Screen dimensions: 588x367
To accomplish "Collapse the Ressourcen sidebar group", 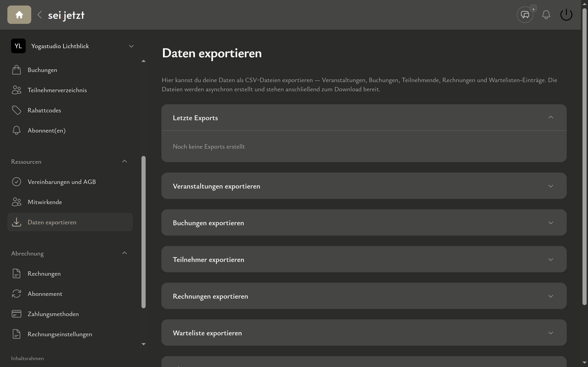I will tap(124, 161).
